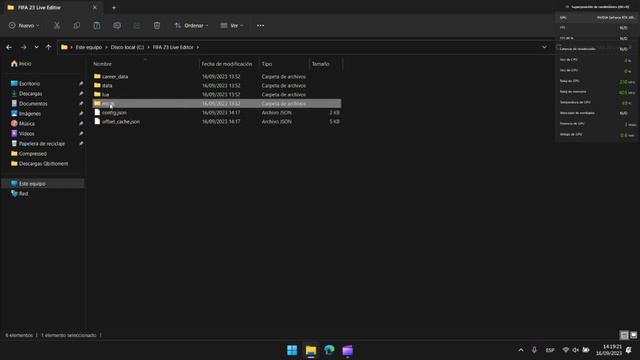Open the clock and date panel
640x360 pixels.
coord(609,350)
